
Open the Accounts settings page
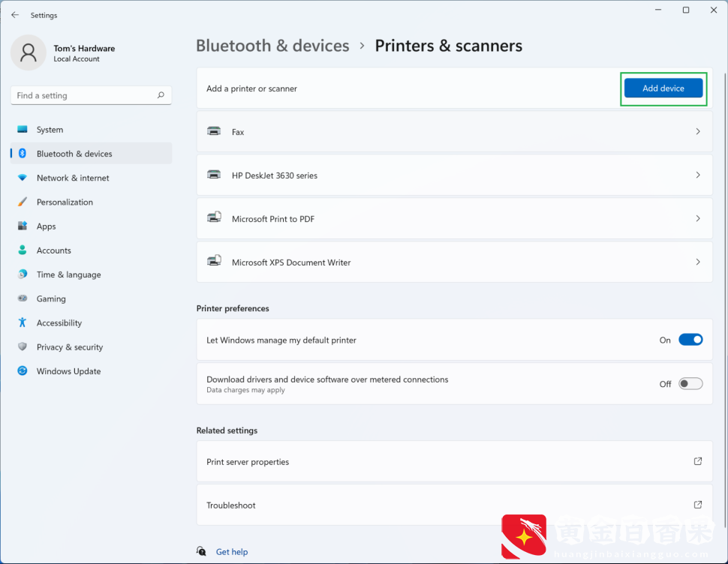tap(91, 250)
